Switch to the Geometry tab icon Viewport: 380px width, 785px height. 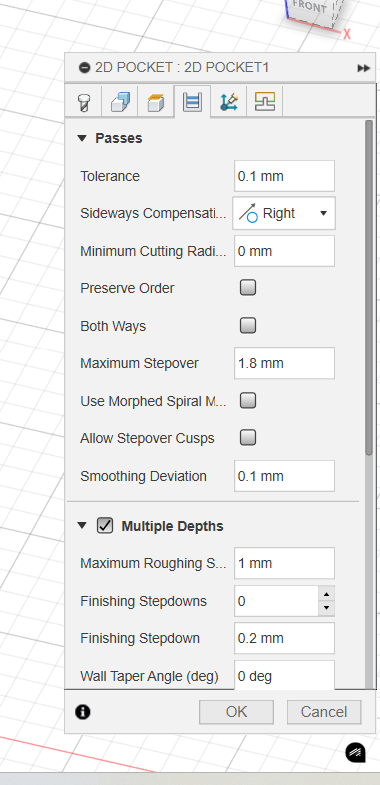[x=120, y=103]
